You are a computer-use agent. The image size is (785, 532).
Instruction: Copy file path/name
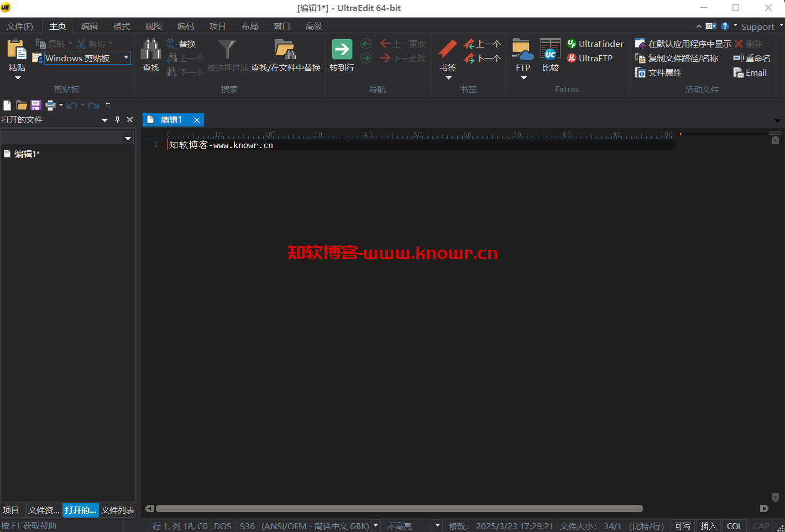(677, 58)
